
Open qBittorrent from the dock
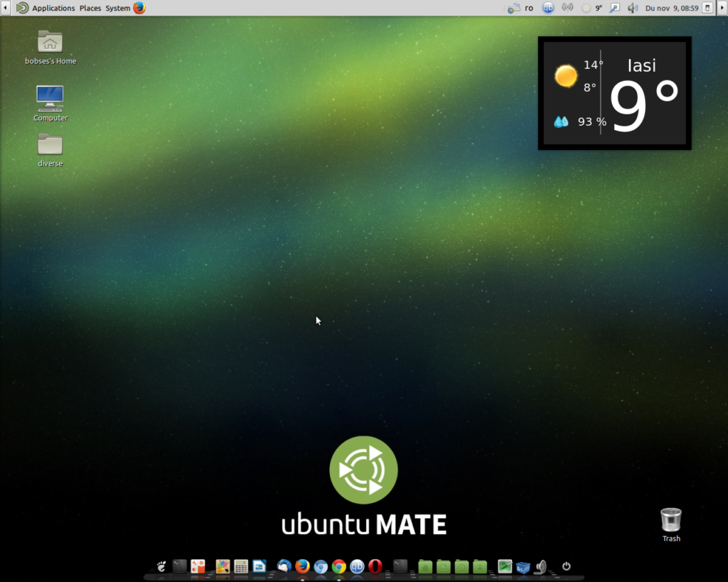click(357, 566)
